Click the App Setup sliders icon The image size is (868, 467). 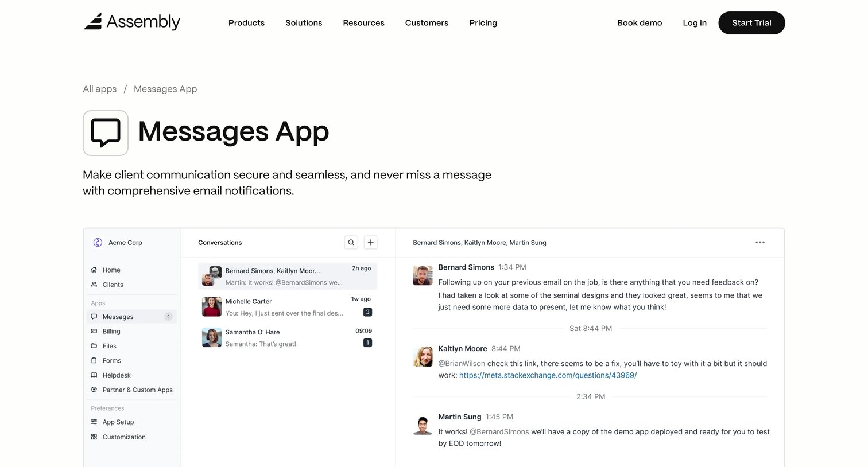point(94,422)
